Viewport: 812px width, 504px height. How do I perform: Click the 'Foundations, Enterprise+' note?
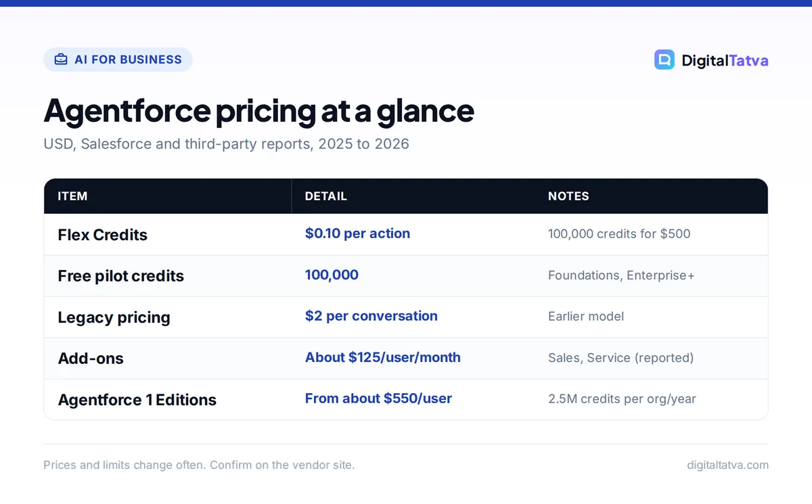click(x=621, y=275)
